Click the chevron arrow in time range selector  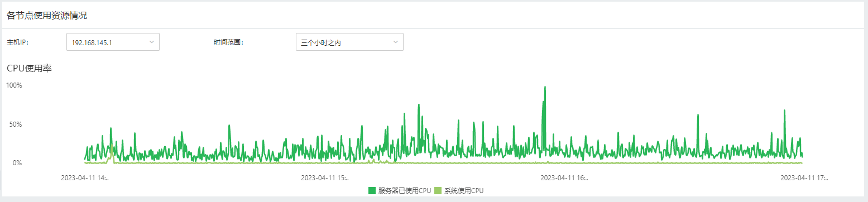(x=395, y=42)
